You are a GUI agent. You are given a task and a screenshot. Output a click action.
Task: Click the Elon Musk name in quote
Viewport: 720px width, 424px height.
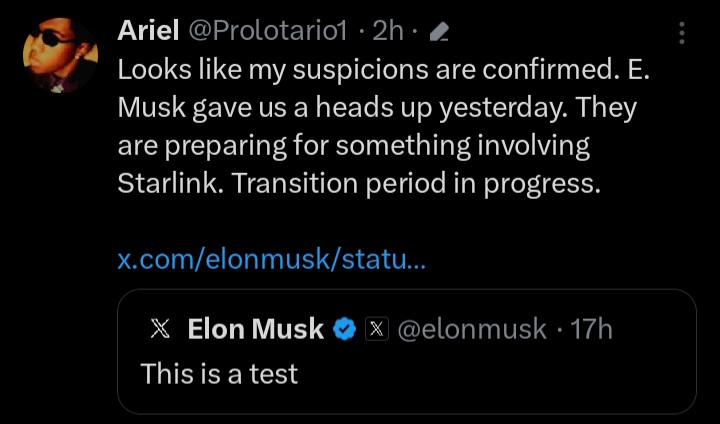(255, 328)
